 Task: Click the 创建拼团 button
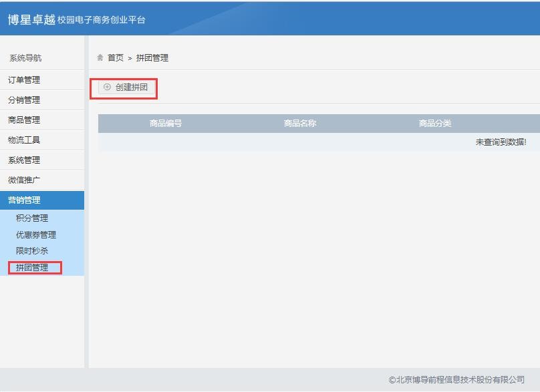[x=125, y=87]
